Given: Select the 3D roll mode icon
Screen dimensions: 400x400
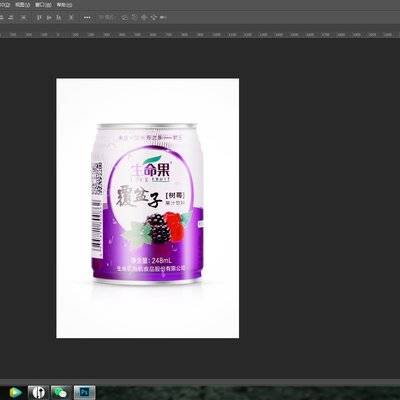Looking at the screenshot, I should point(134,18).
